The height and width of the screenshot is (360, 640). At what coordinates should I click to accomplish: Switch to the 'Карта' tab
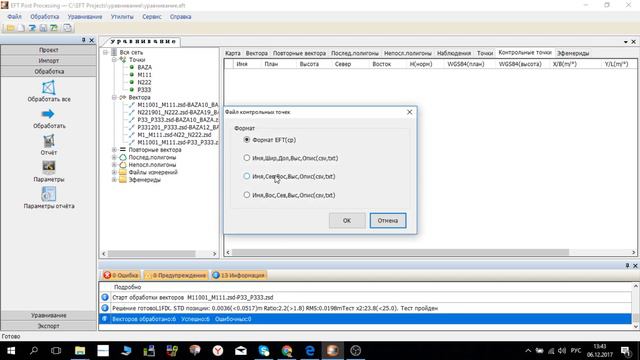click(x=233, y=53)
